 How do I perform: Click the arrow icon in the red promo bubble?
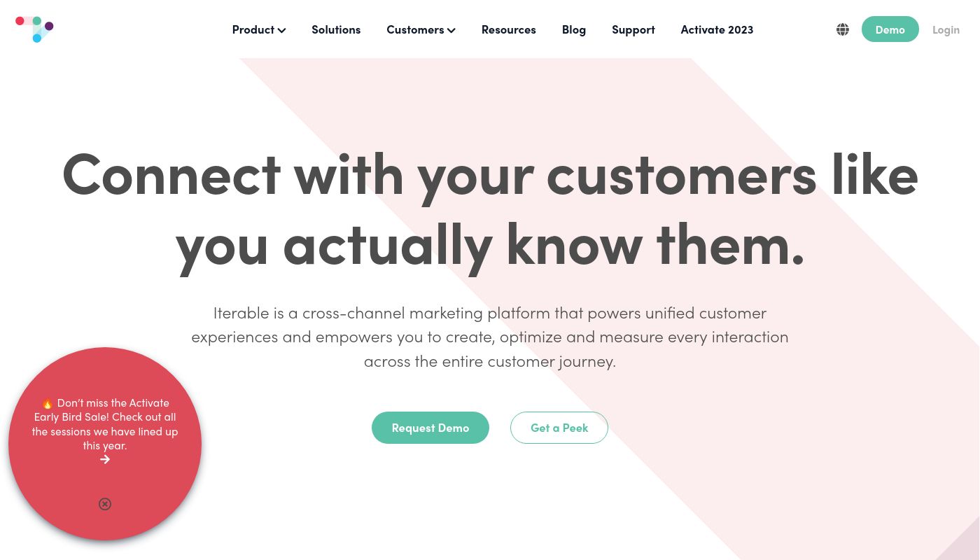[105, 460]
